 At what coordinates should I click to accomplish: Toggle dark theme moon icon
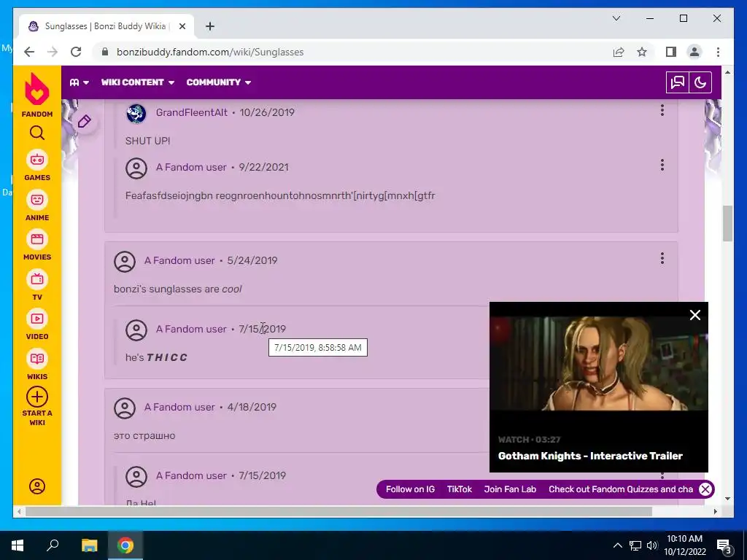click(700, 82)
